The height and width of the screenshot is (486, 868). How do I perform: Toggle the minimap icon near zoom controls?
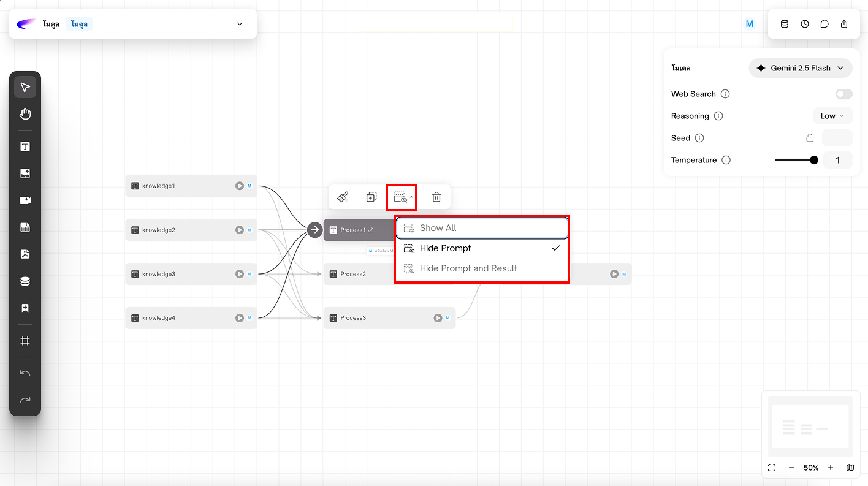tap(850, 468)
